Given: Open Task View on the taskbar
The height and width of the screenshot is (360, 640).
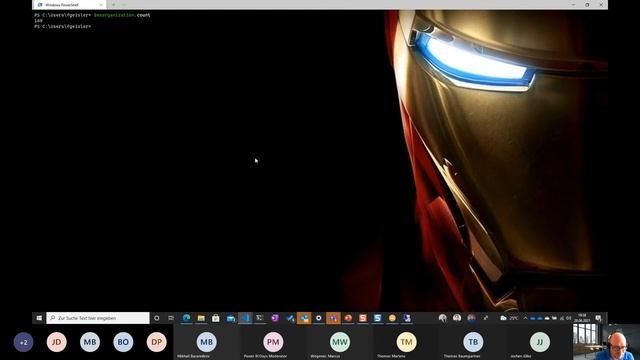Looking at the screenshot, I should [171, 318].
